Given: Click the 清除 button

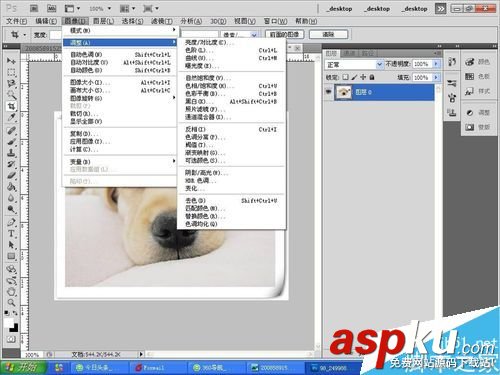Looking at the screenshot, I should pyautogui.click(x=328, y=34).
